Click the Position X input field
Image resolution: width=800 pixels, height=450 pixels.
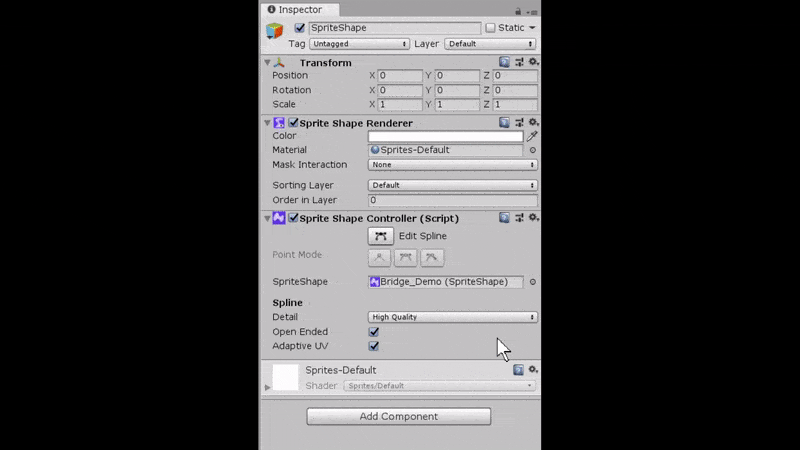pyautogui.click(x=400, y=76)
